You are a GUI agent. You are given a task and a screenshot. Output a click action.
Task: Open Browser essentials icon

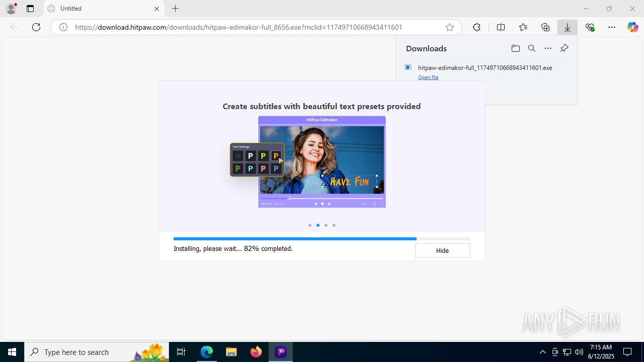[x=590, y=27]
